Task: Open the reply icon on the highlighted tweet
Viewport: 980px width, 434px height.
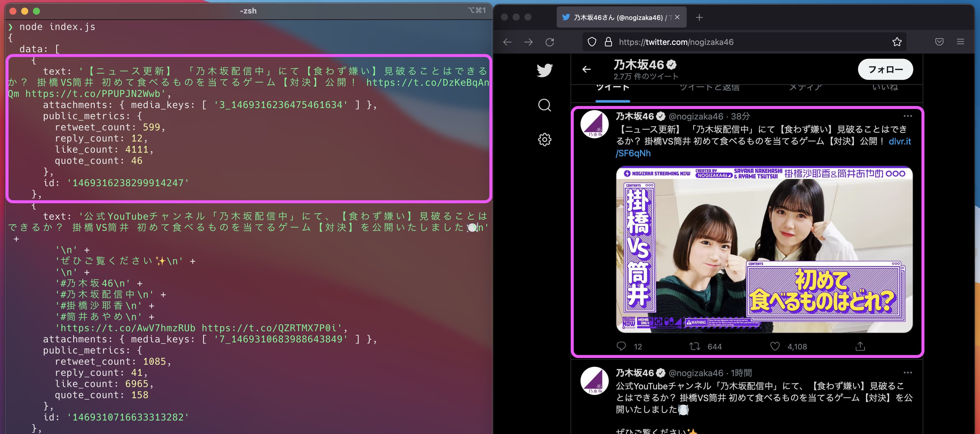Action: [x=622, y=346]
